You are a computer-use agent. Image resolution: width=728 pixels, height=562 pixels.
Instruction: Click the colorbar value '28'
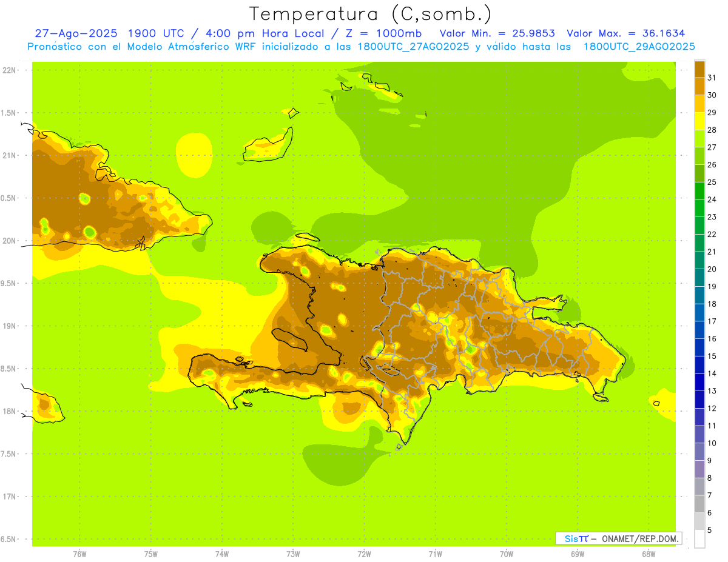click(x=712, y=130)
